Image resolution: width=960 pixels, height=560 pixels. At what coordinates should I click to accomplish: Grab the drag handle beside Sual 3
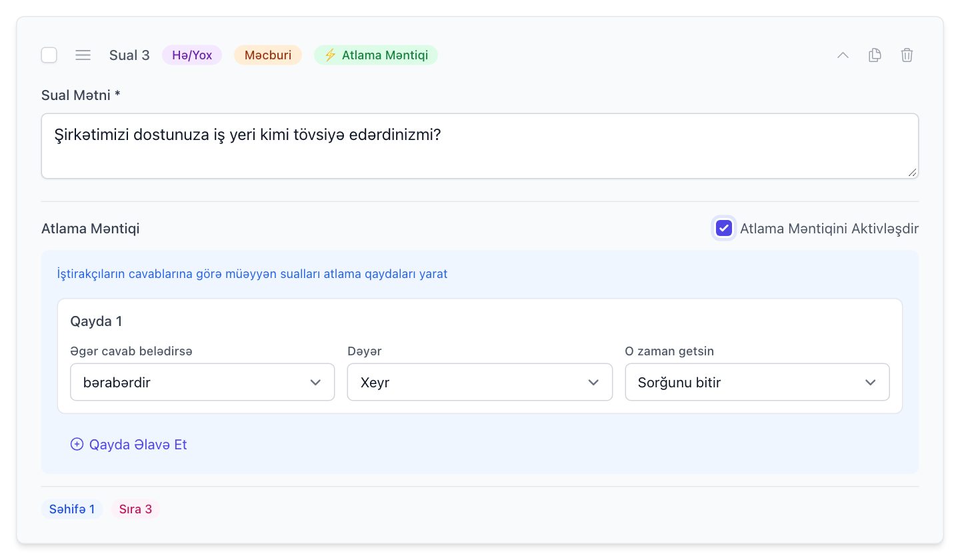(x=83, y=55)
